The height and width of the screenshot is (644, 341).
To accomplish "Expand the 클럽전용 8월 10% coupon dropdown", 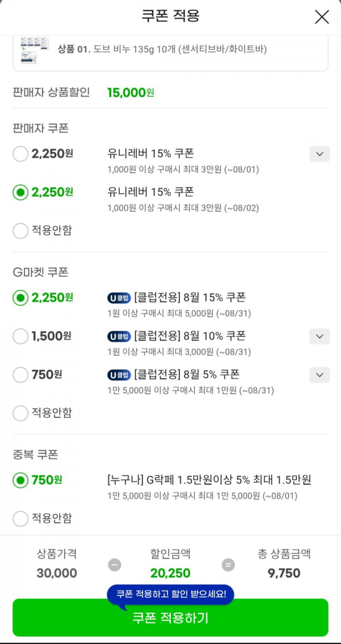I will [x=319, y=336].
